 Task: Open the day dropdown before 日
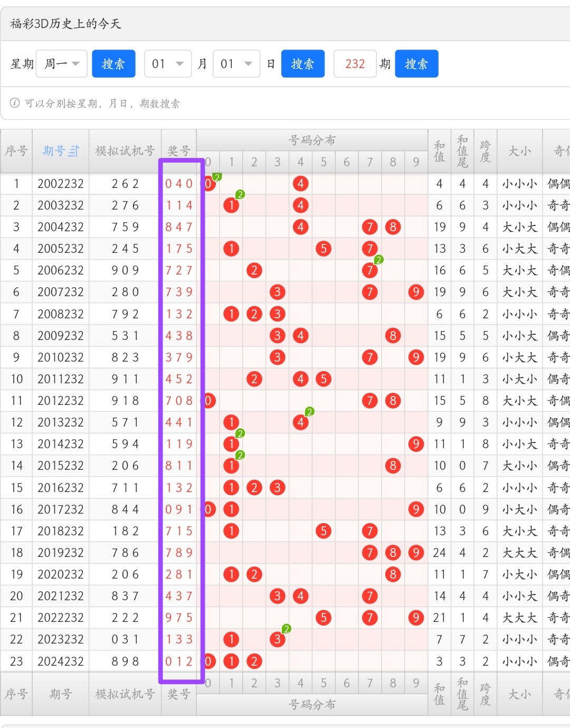coord(236,64)
